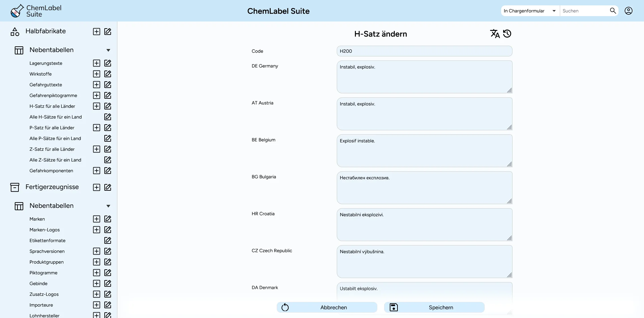Image resolution: width=644 pixels, height=318 pixels.
Task: Click the DE Germany text area
Action: click(x=424, y=77)
